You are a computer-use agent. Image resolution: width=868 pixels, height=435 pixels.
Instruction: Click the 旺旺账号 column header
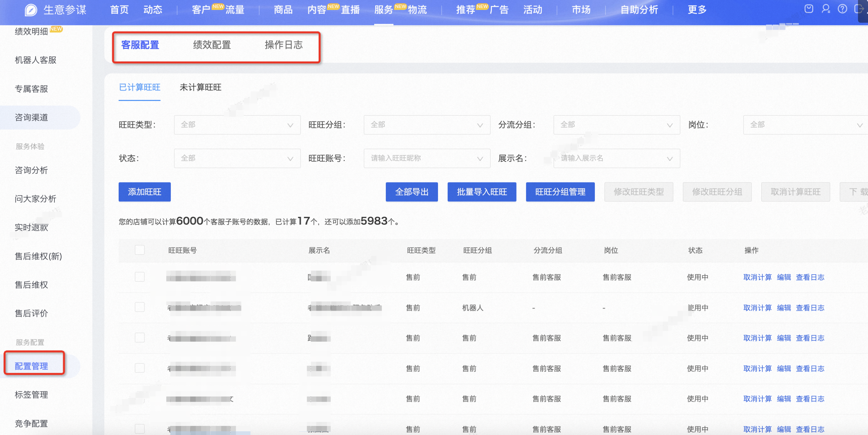click(x=182, y=251)
